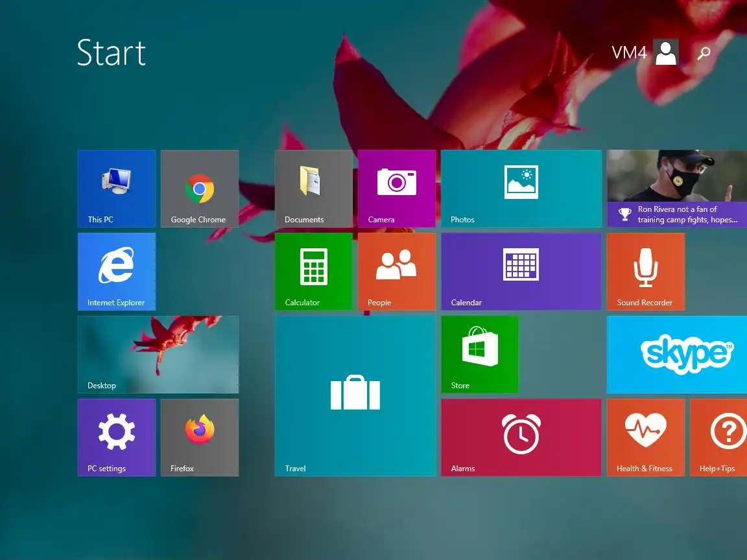Click the trophy icon on sports tile

click(x=624, y=215)
